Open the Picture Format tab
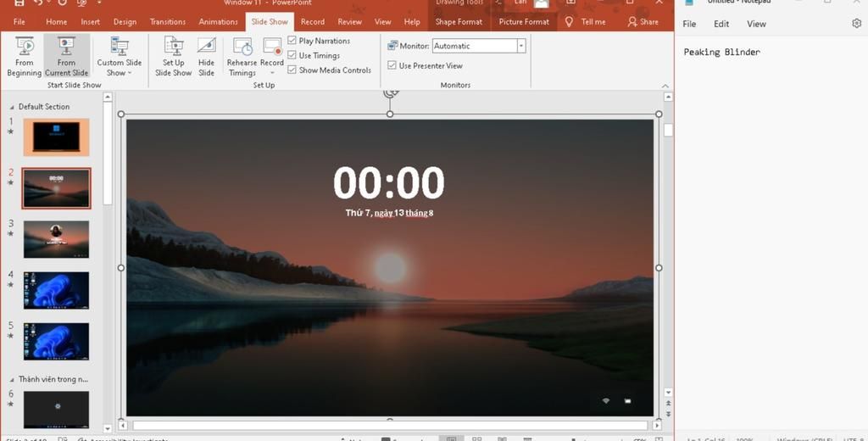Viewport: 868px width, 441px height. point(524,21)
